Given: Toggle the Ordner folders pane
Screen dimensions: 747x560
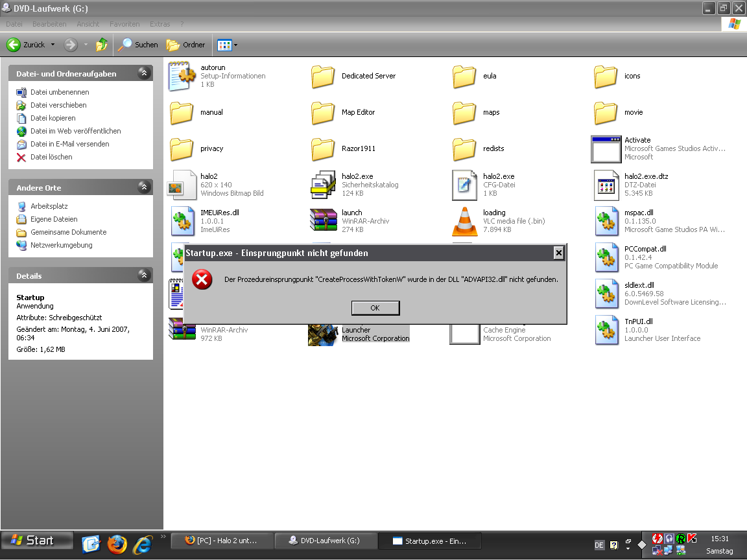Looking at the screenshot, I should coord(186,45).
